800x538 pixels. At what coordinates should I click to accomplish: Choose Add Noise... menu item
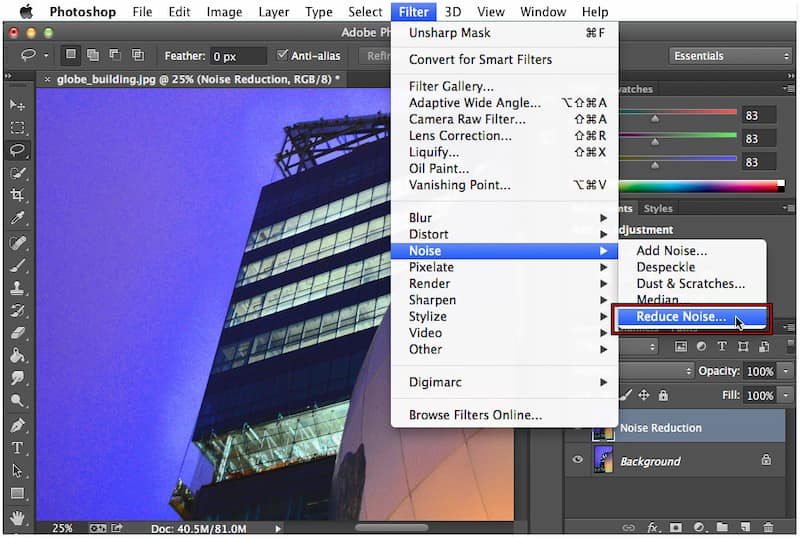pos(692,251)
